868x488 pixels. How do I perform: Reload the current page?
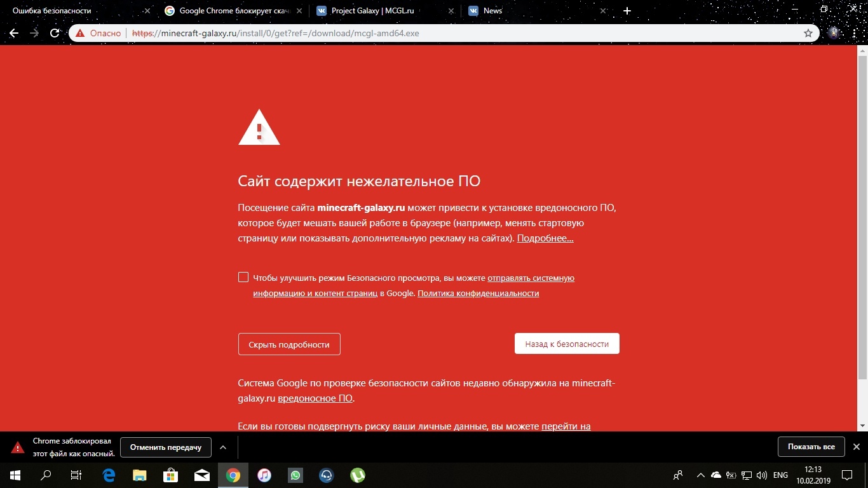click(x=55, y=33)
